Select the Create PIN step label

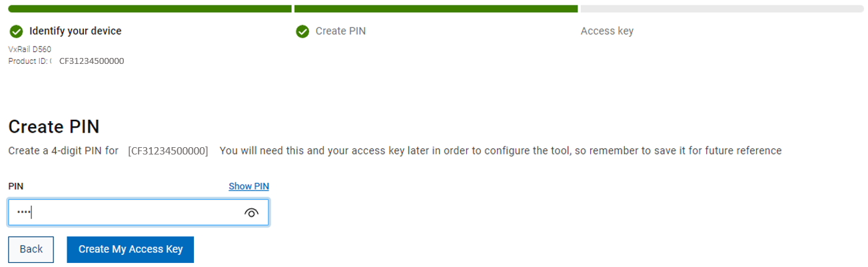point(340,31)
